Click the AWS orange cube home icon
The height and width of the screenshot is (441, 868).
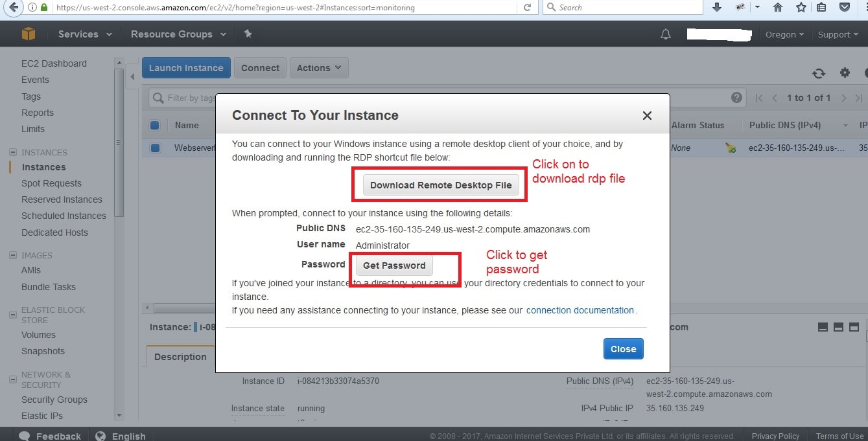pos(29,34)
